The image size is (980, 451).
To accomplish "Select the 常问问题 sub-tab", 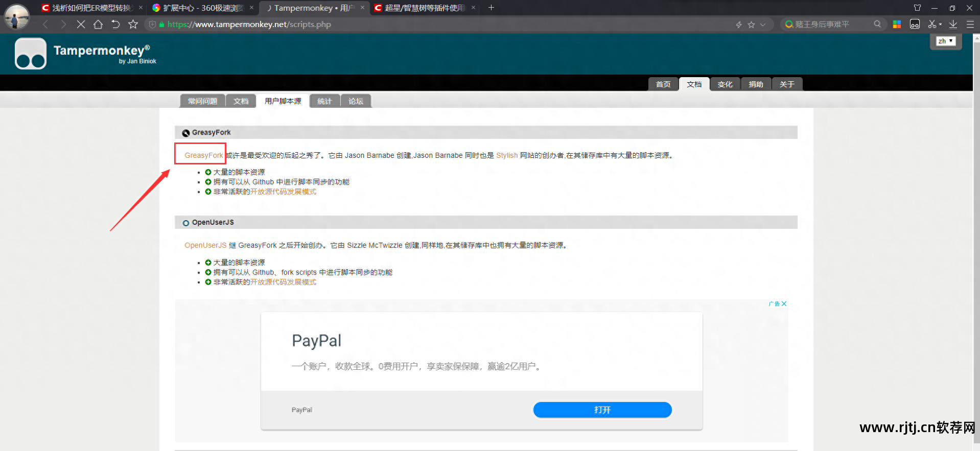I will (203, 101).
